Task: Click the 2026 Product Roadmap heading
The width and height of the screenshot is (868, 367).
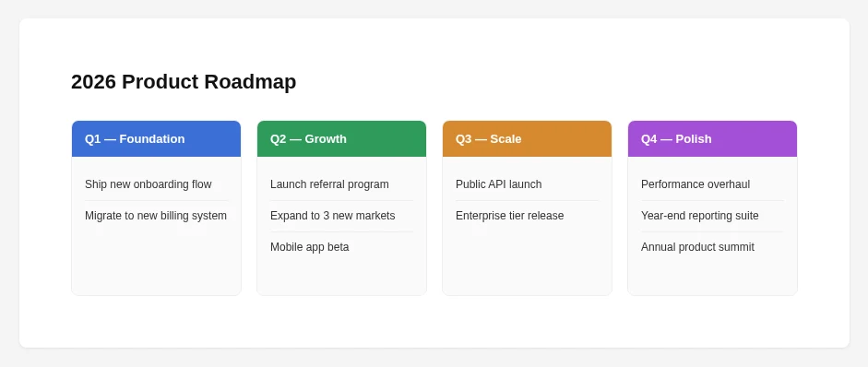Action: (x=184, y=82)
